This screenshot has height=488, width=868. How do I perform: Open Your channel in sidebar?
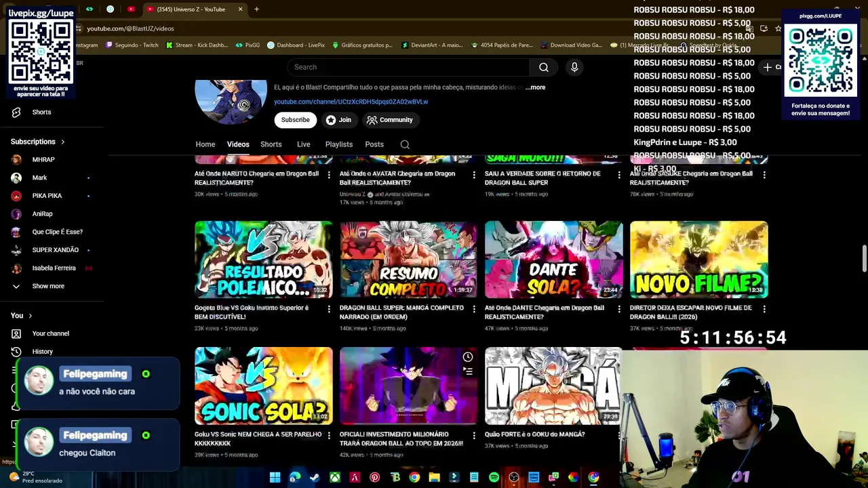(x=50, y=333)
